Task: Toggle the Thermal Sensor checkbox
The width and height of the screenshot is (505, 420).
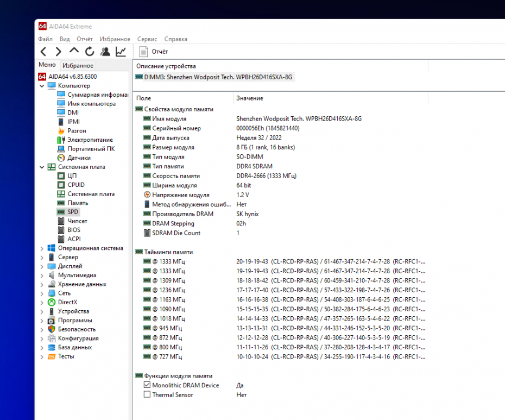Action: click(147, 395)
